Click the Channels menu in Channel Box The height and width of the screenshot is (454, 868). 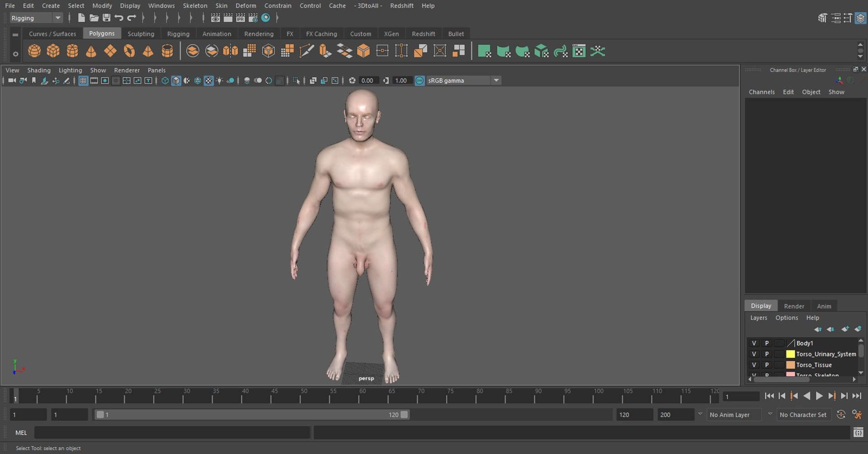pos(761,92)
